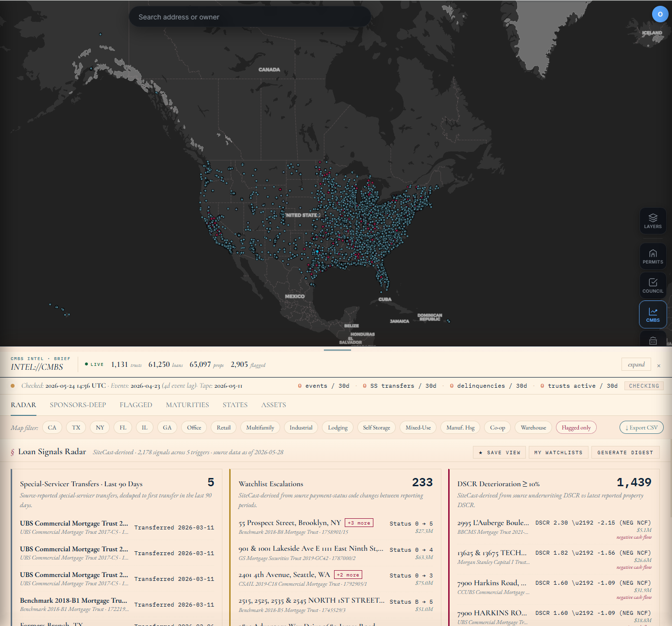Click the '0 trusts active / 30d' stat
Screen dimensions: 672x626
[x=579, y=386]
